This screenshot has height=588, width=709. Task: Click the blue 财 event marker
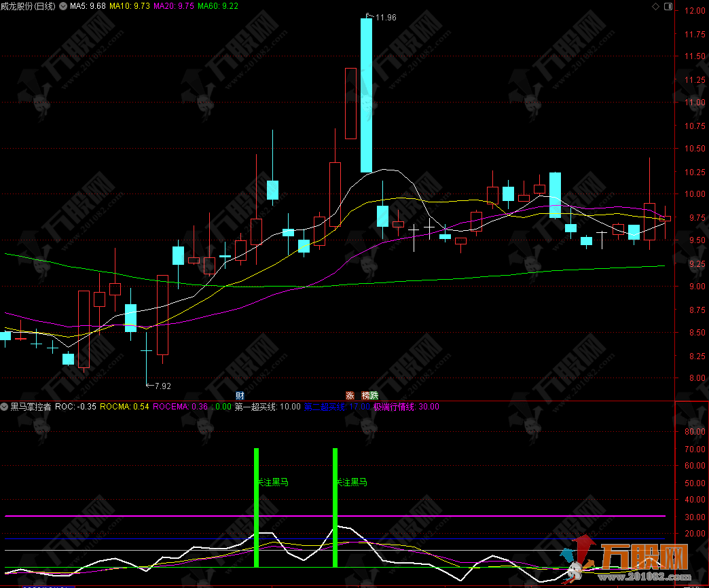click(x=240, y=395)
